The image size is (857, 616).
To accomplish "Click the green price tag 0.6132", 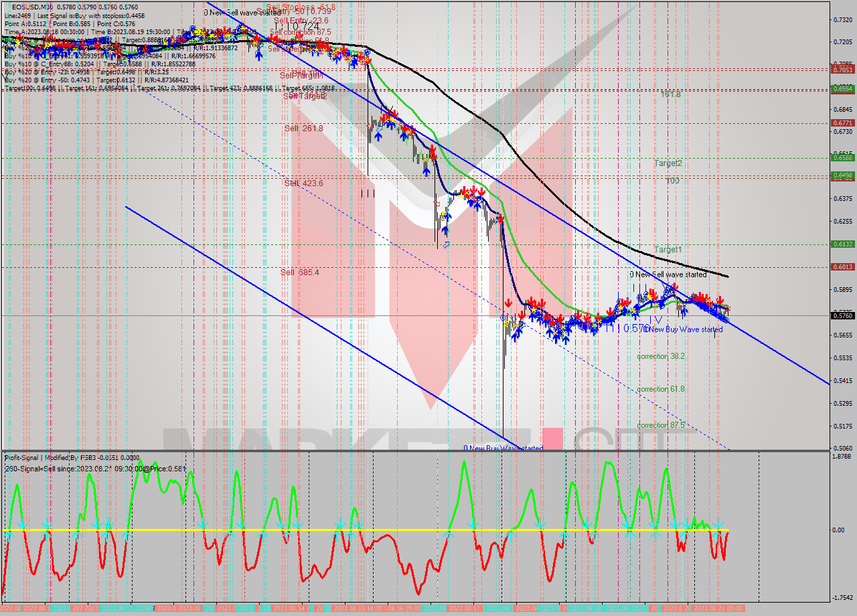I will (842, 244).
